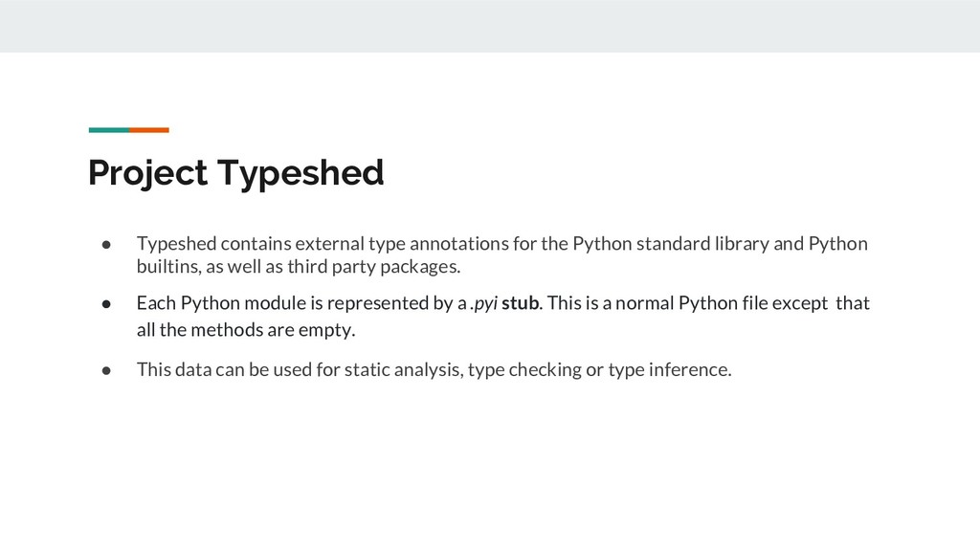The image size is (980, 551).
Task: Click the 'Project Typeshed' slide title
Action: pyautogui.click(x=235, y=173)
